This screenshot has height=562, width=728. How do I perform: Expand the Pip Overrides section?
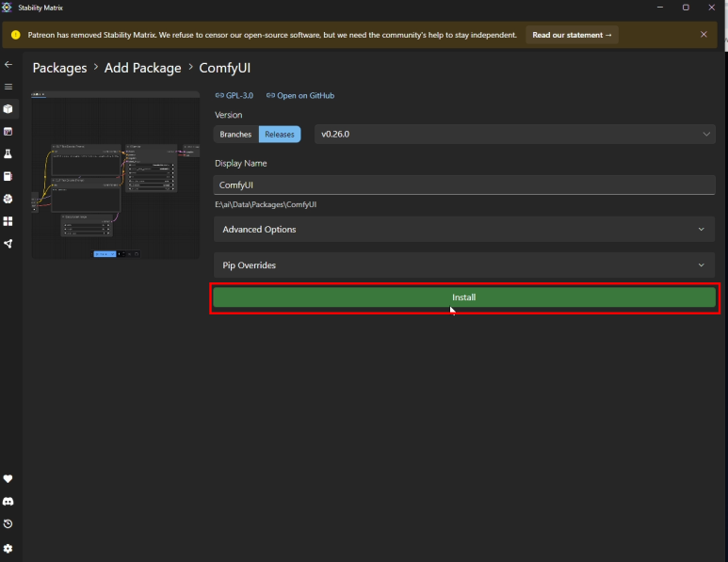(463, 265)
